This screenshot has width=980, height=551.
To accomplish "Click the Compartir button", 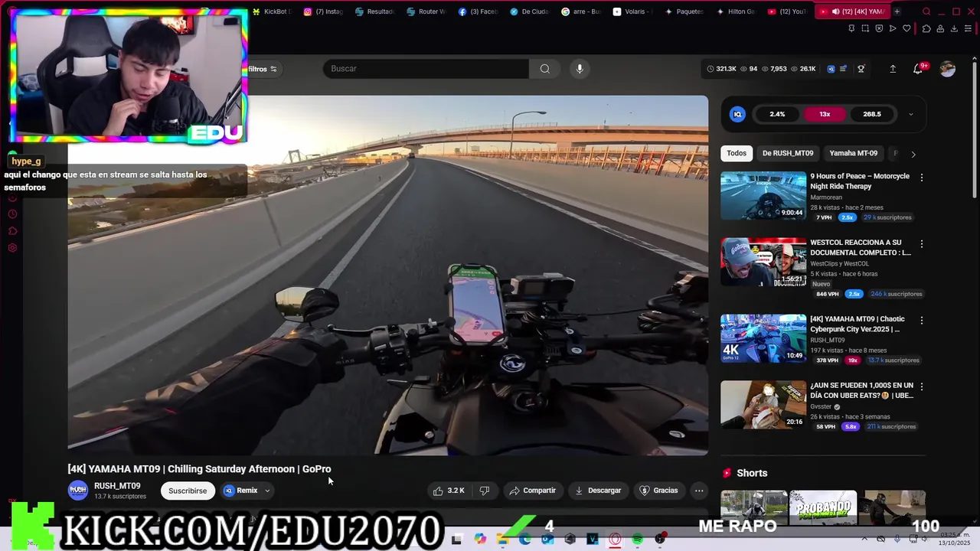I will [533, 491].
